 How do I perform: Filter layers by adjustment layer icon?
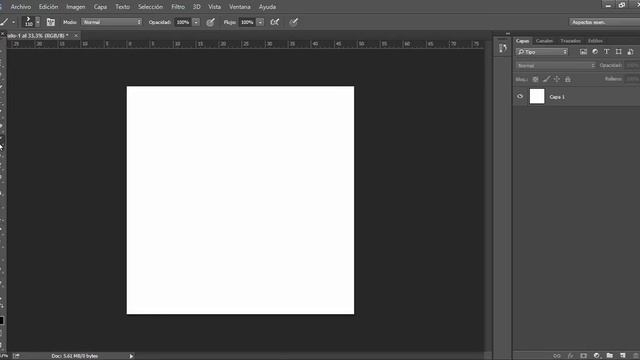[595, 52]
